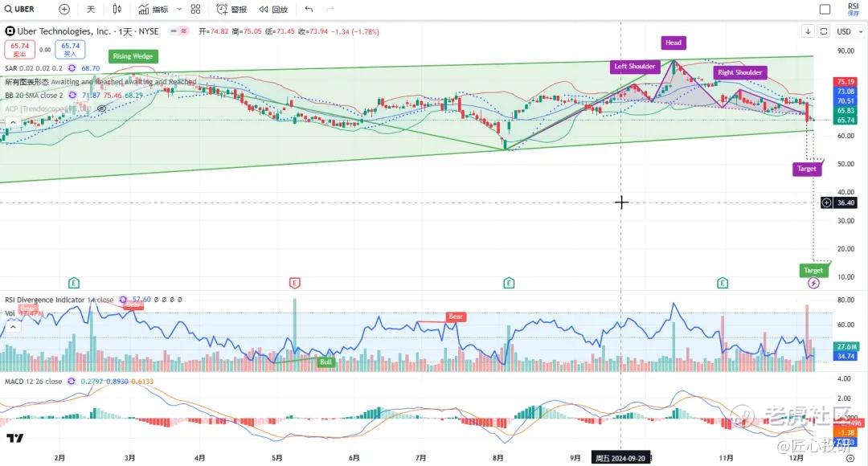Click the August green earnings E marker
The width and height of the screenshot is (868, 466).
[x=509, y=284]
